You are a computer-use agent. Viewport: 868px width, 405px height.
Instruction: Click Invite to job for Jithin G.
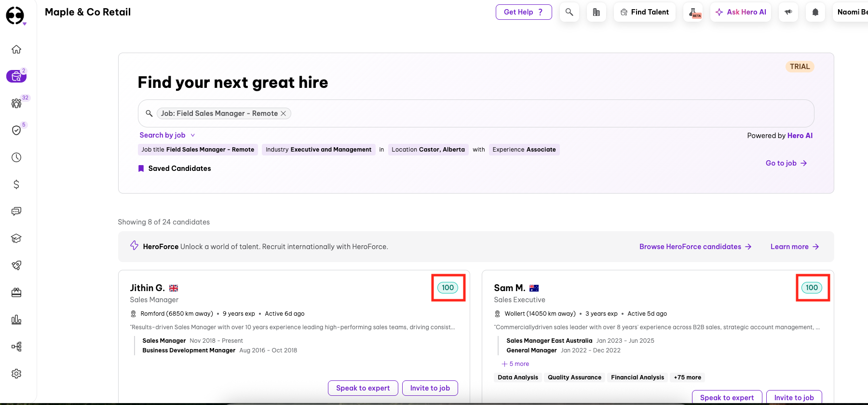(x=430, y=388)
